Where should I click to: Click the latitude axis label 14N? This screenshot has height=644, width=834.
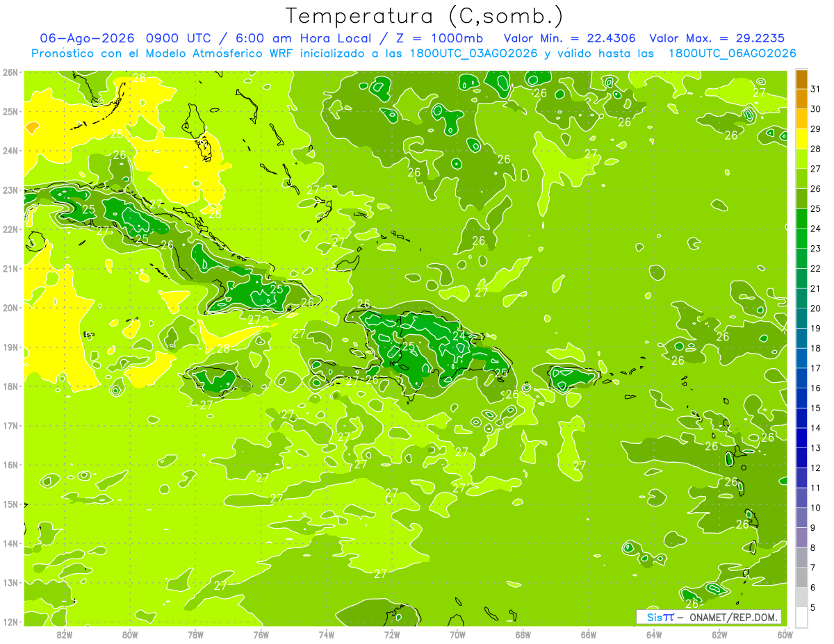10,543
